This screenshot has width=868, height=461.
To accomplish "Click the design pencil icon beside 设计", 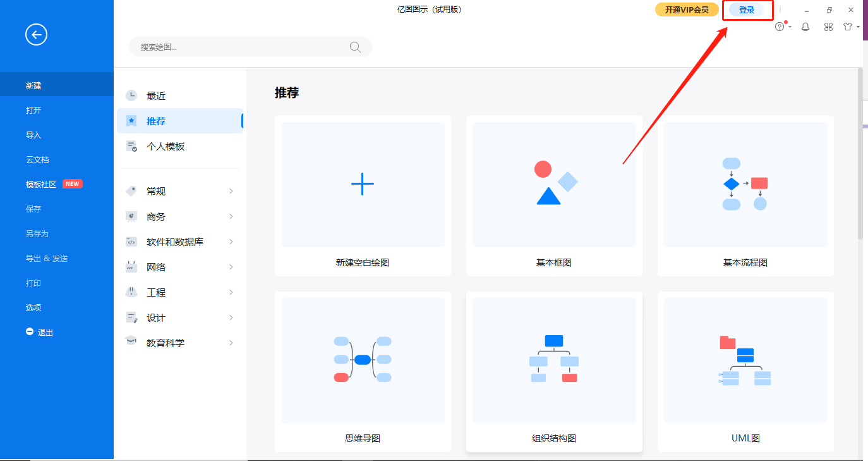I will pyautogui.click(x=131, y=317).
